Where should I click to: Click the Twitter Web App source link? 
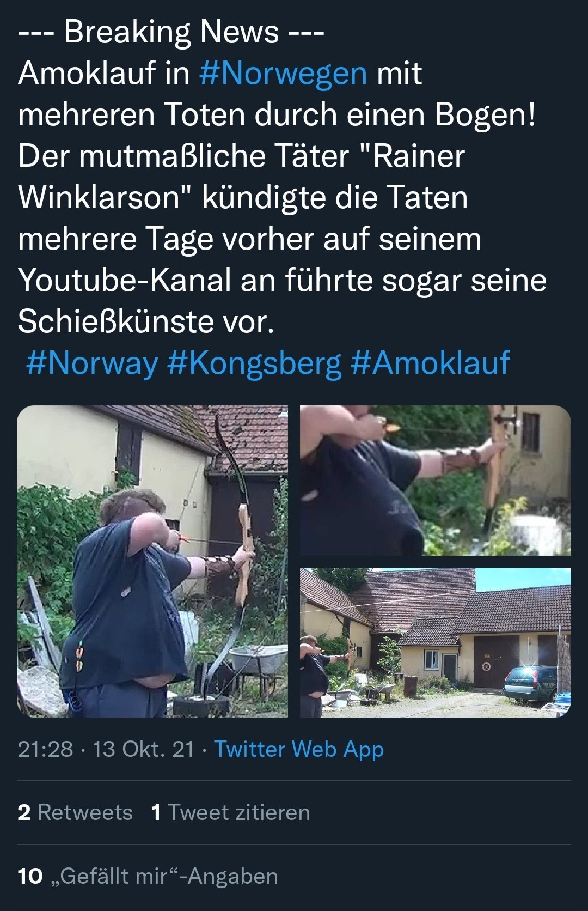click(299, 749)
